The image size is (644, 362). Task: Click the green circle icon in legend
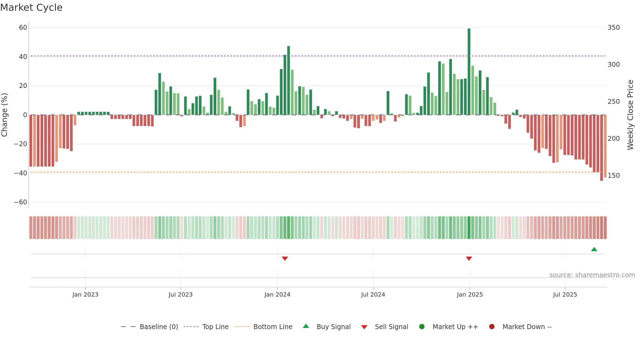(422, 327)
